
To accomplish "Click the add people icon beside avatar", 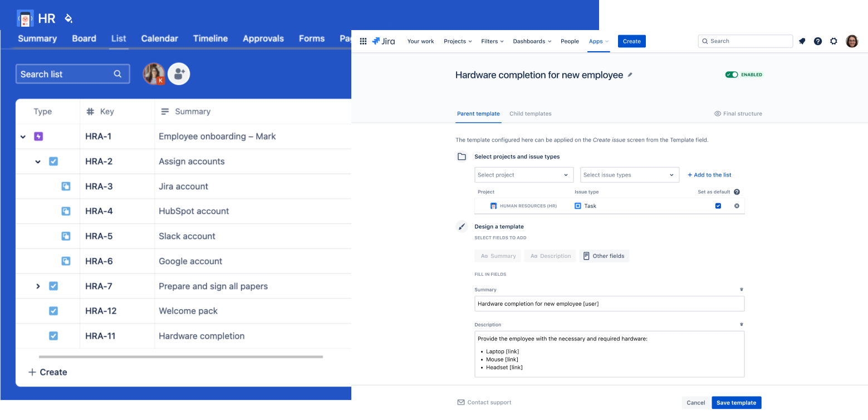I will pos(179,74).
